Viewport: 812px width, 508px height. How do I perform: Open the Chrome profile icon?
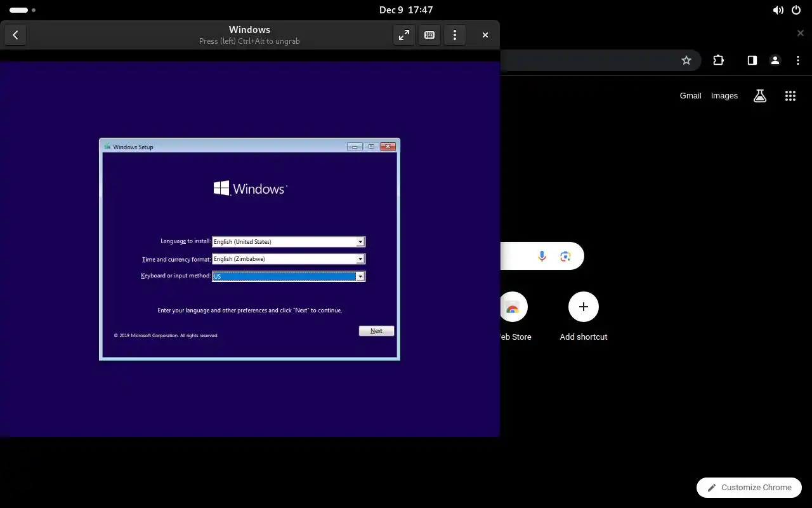(x=775, y=60)
